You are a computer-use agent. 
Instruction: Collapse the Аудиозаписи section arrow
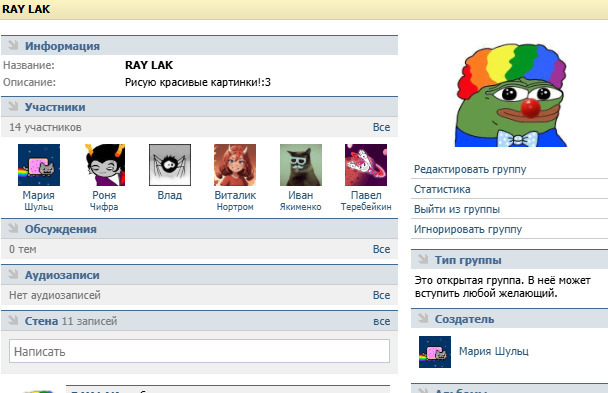(x=13, y=274)
